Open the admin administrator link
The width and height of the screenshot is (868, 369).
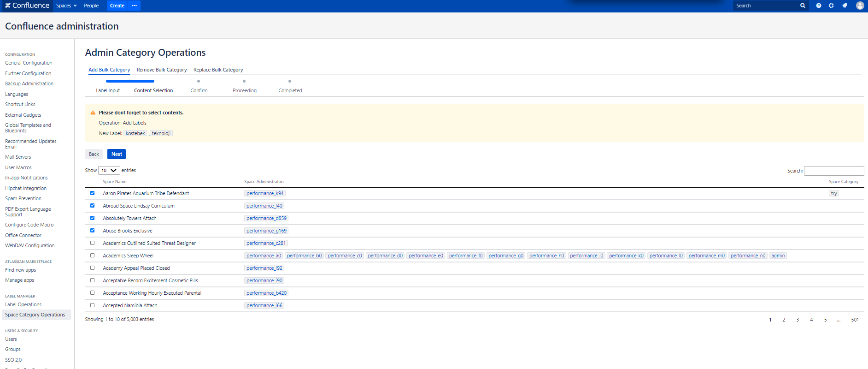[778, 256]
